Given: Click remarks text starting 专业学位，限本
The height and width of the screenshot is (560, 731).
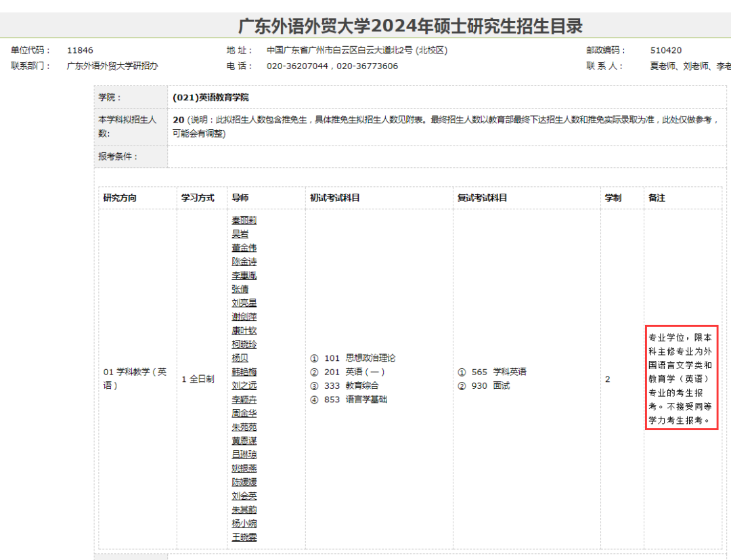Looking at the screenshot, I should 681,379.
